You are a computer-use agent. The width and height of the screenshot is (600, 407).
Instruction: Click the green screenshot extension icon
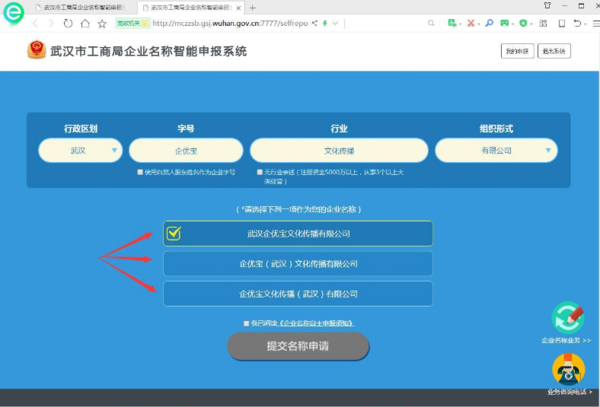click(452, 23)
